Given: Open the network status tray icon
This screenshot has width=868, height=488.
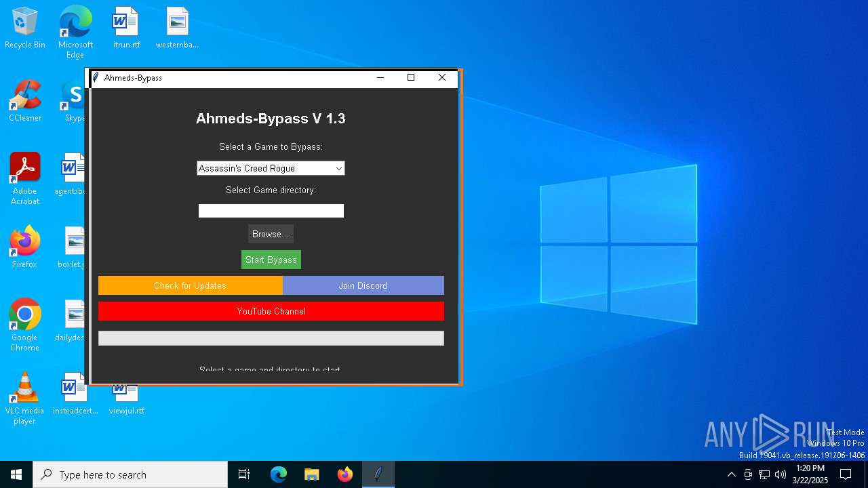Looking at the screenshot, I should pyautogui.click(x=764, y=474).
